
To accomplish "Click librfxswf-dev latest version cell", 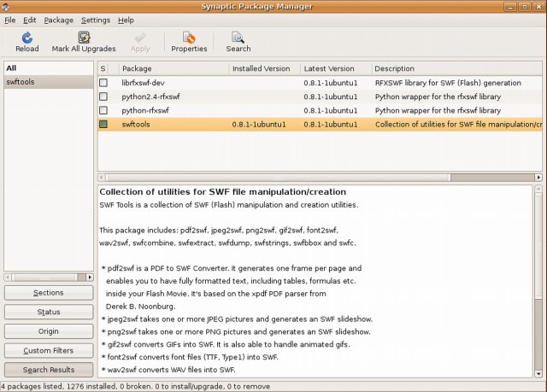I will tap(331, 83).
